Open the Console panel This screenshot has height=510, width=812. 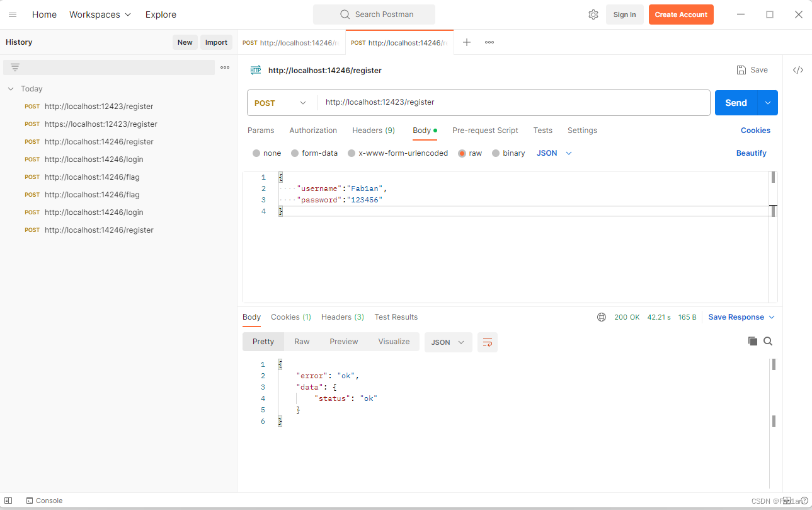click(44, 501)
